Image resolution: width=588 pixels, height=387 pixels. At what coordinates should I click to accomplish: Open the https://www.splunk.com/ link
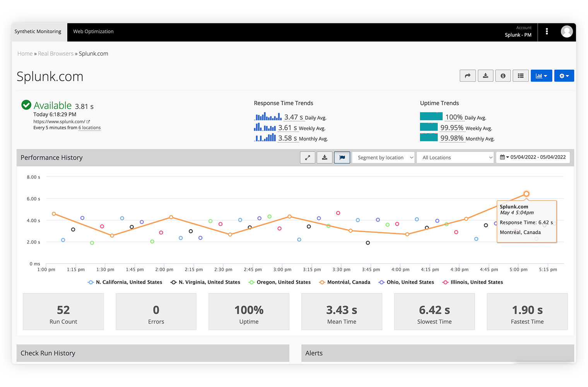click(59, 122)
